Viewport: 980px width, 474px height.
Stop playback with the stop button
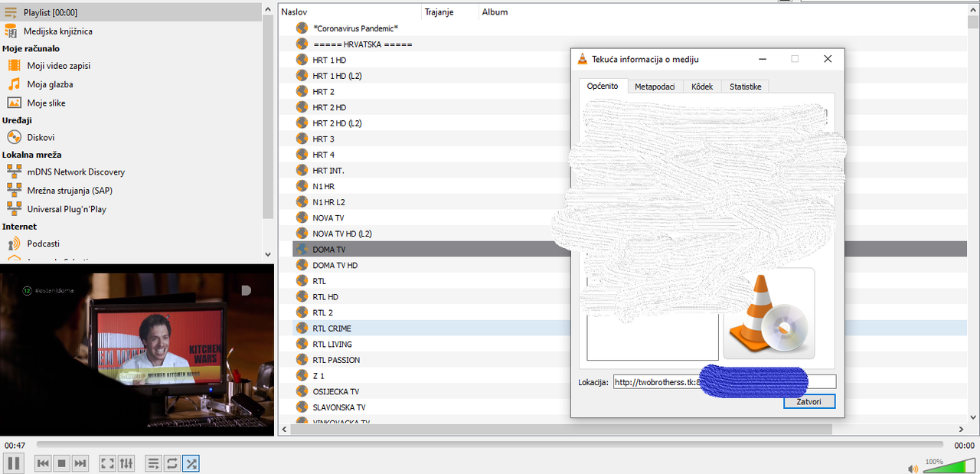coord(62,463)
